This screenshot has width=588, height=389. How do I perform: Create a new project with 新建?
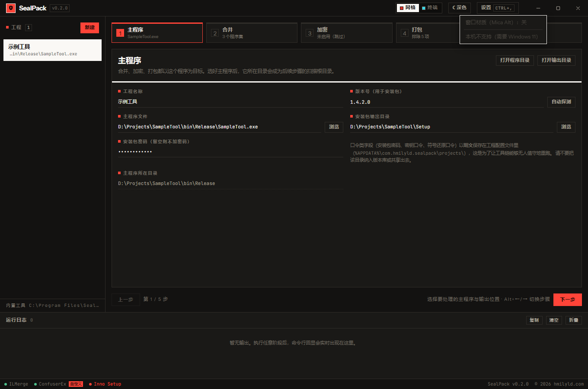(x=89, y=28)
